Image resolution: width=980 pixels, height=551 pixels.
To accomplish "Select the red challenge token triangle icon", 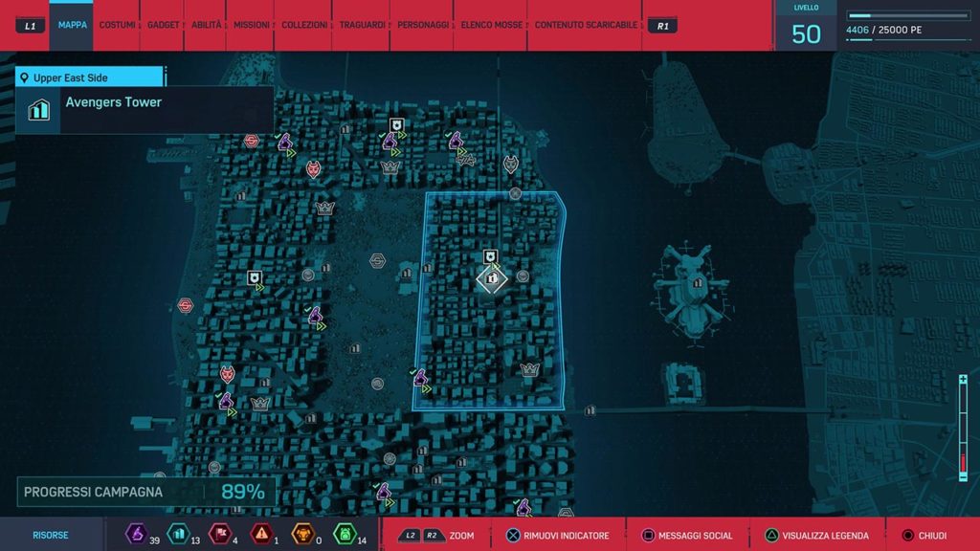I will pyautogui.click(x=260, y=535).
